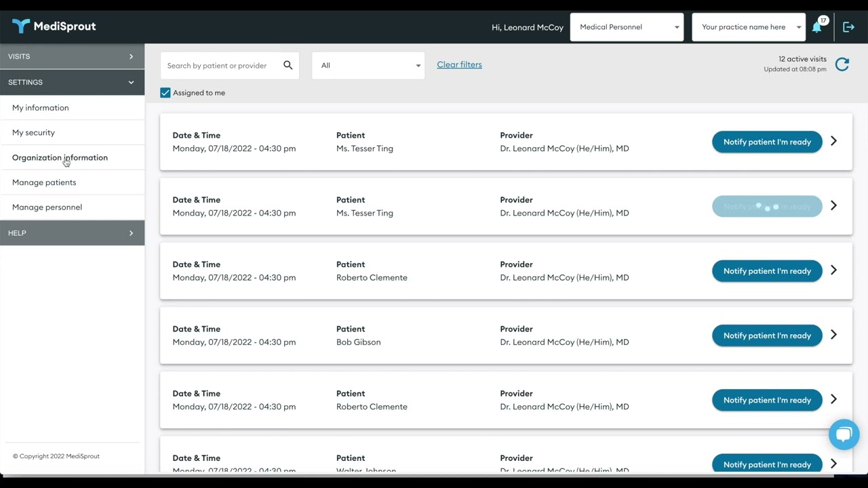Open the chat support bubble
Screen dimensions: 868x488
(844, 434)
